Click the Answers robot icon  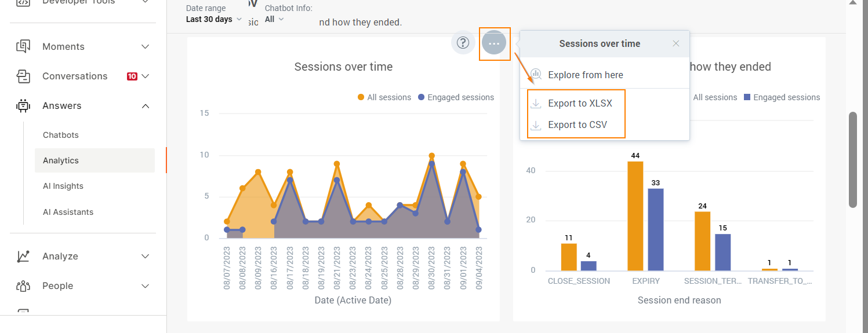23,105
